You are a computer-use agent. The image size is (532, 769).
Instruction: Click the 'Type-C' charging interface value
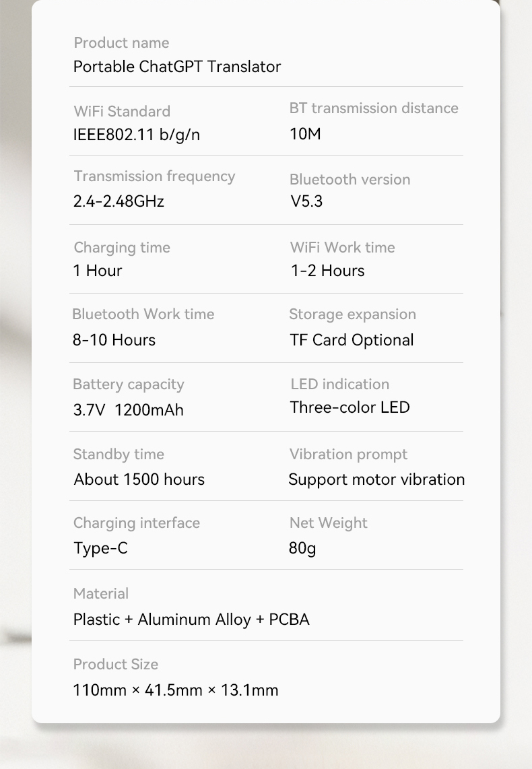click(x=100, y=548)
